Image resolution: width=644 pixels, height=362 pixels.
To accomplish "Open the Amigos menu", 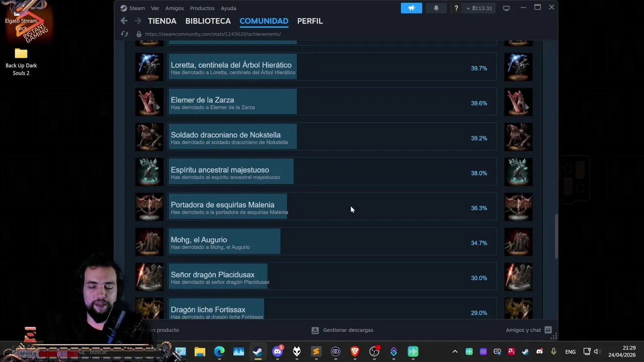I will (175, 8).
